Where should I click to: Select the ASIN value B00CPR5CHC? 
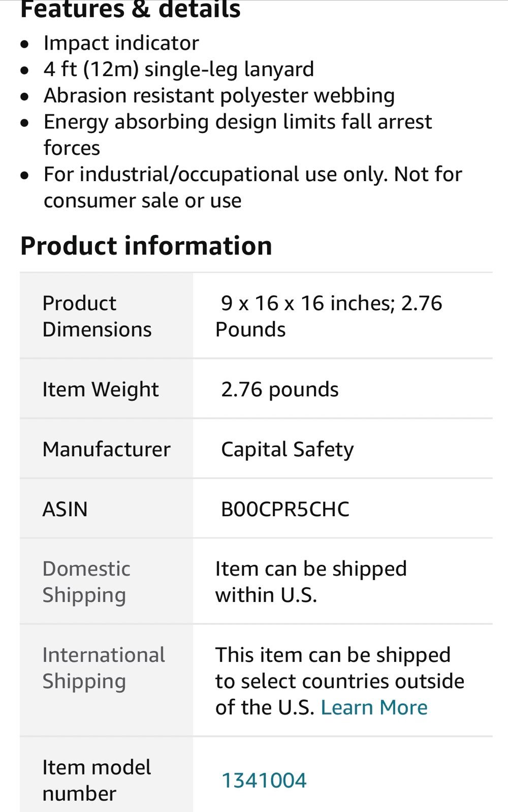pos(285,509)
